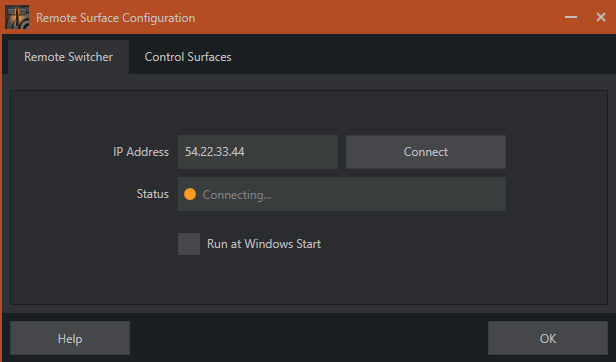Click the Remote Surface Configuration title text
Screen dimensions: 616x362
[x=116, y=18]
